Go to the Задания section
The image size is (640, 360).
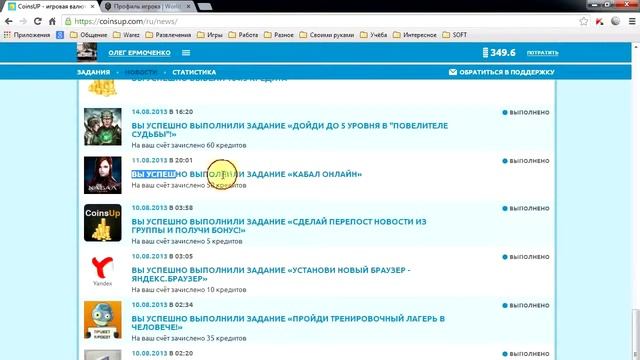pyautogui.click(x=93, y=72)
